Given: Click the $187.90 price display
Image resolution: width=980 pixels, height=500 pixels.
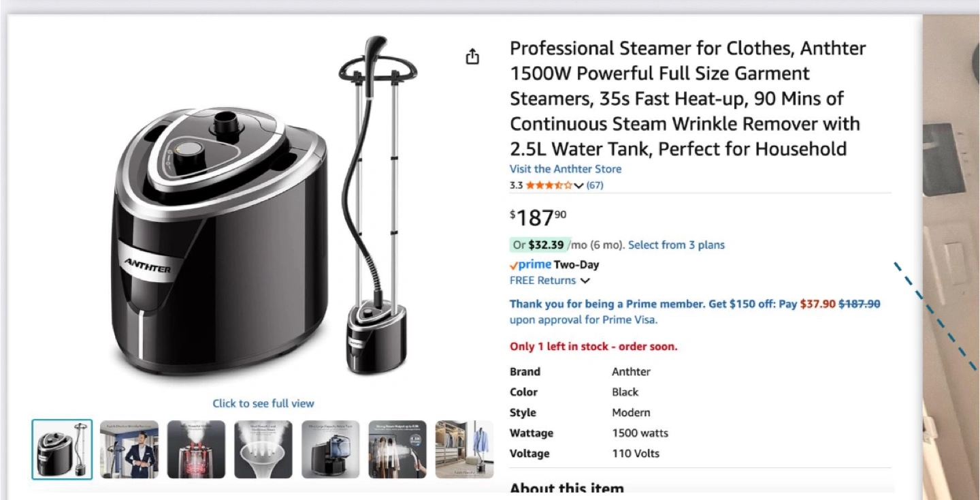Looking at the screenshot, I should pyautogui.click(x=538, y=218).
